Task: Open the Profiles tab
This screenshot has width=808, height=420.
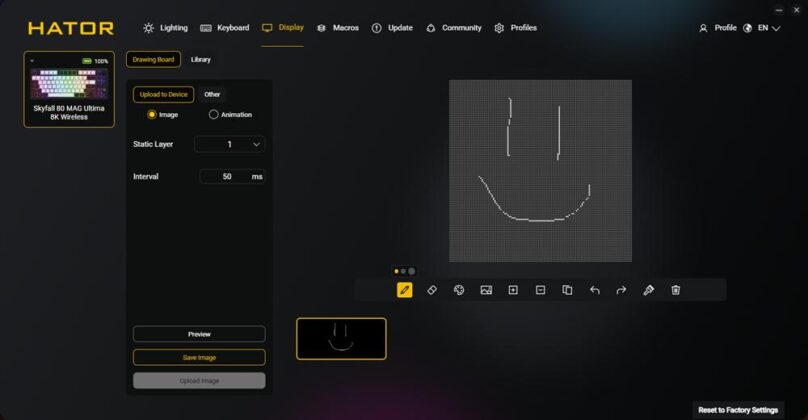Action: click(515, 28)
